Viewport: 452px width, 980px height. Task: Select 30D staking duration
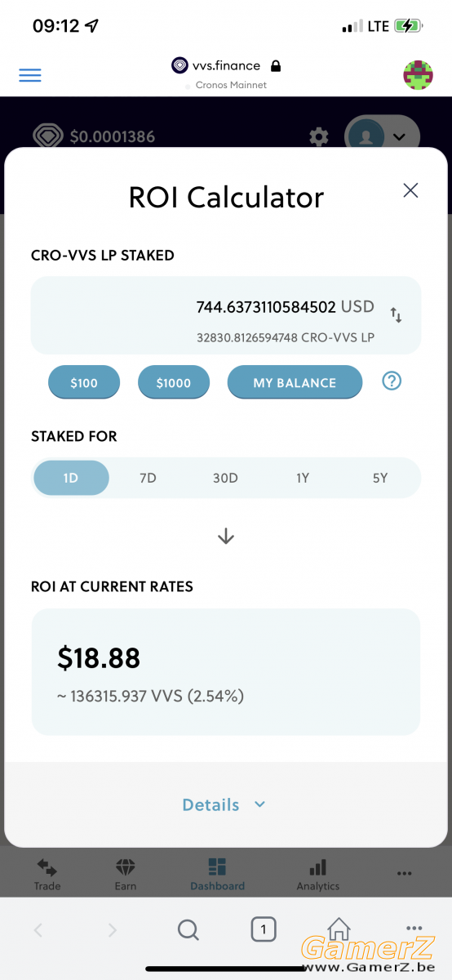[x=225, y=478]
